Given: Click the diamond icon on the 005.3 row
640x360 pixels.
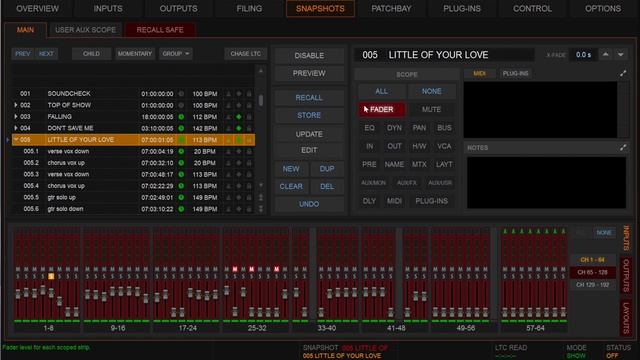Looking at the screenshot, I should tap(239, 174).
